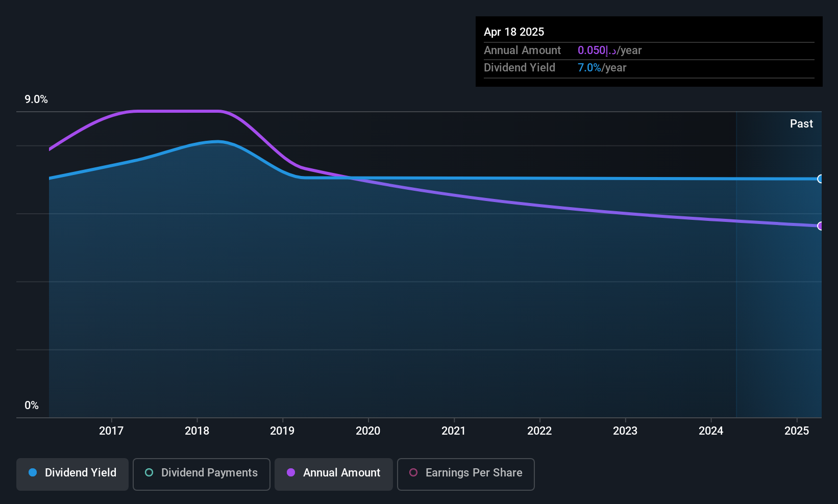Click the 2022 x-axis label

(x=539, y=431)
